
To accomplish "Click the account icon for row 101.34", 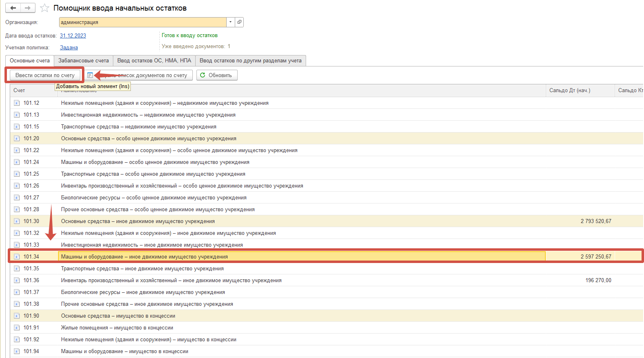I will point(17,257).
